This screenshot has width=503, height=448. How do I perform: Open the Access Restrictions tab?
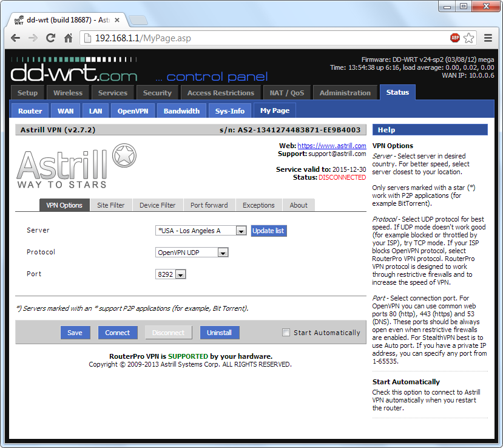[x=221, y=93]
